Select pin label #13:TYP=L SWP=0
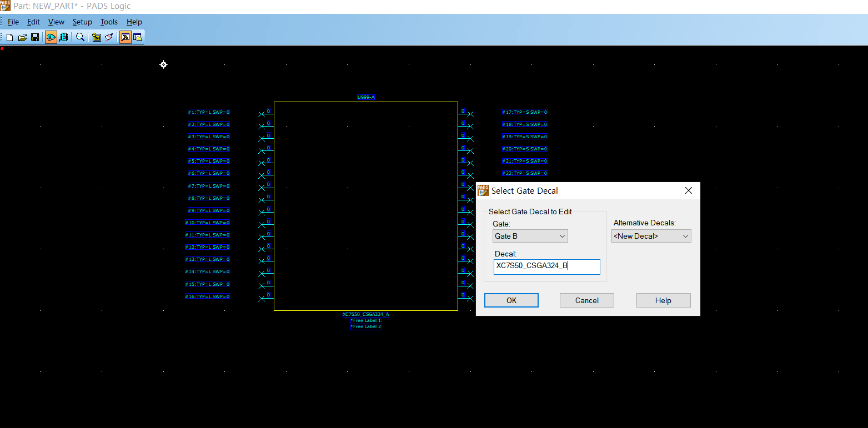Viewport: 868px width, 428px height. click(207, 259)
